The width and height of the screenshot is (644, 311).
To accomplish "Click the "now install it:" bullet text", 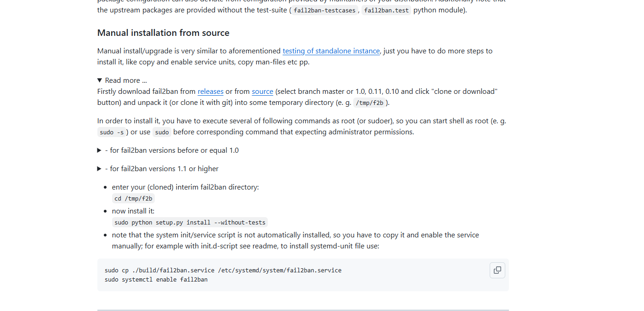I will coord(133,211).
